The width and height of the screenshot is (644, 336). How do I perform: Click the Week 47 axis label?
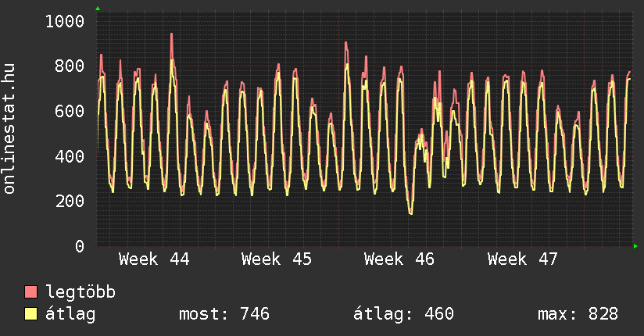click(522, 259)
